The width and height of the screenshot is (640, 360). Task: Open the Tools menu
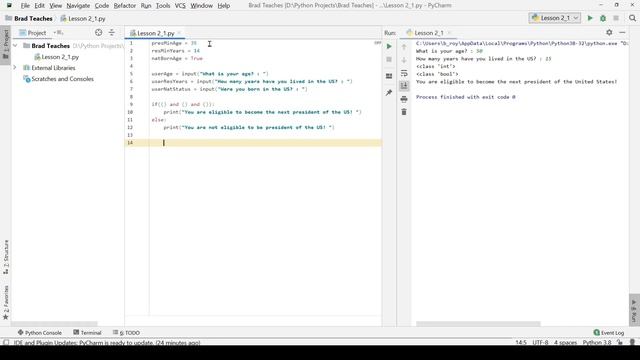pyautogui.click(x=163, y=6)
